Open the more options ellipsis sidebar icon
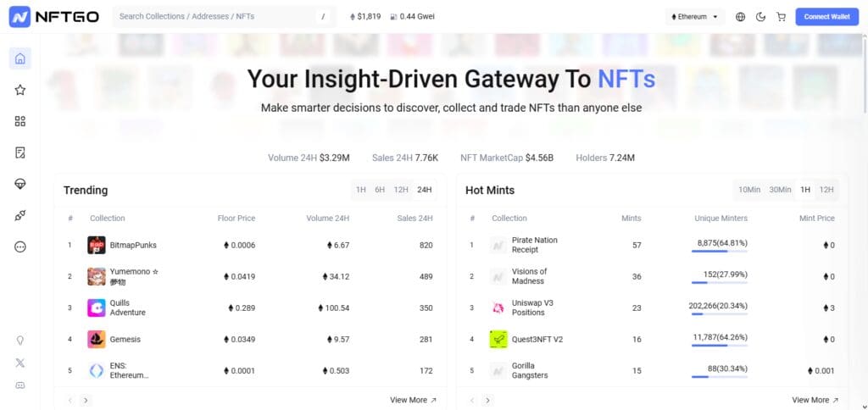Screen dimensions: 868x410 point(20,247)
